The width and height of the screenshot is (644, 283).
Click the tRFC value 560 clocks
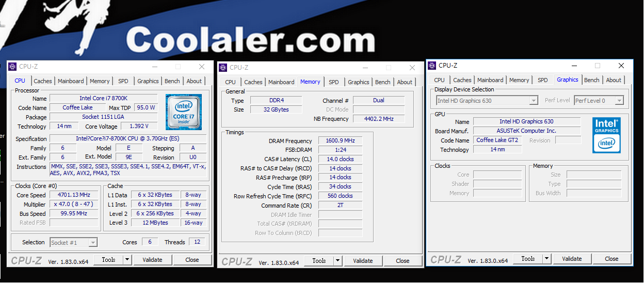point(340,196)
